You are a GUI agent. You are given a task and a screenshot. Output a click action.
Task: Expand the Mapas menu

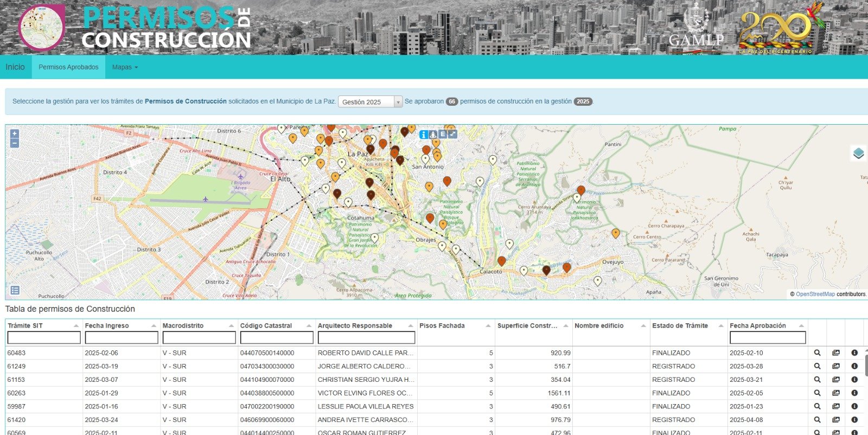click(125, 67)
